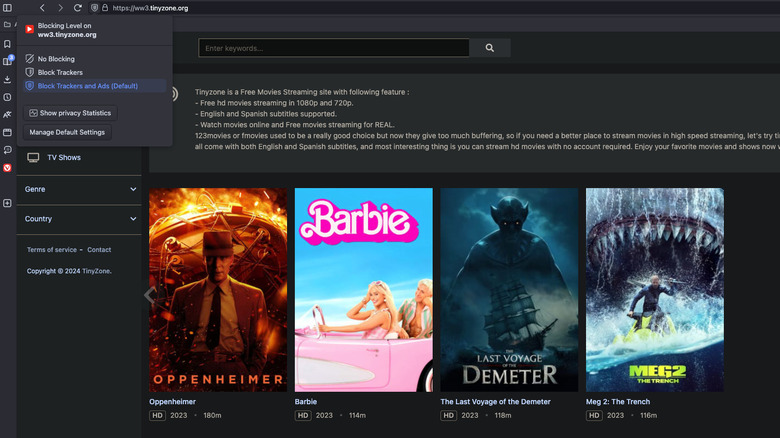Click the Vivaldi logo sidebar icon
780x438 pixels.
point(7,168)
